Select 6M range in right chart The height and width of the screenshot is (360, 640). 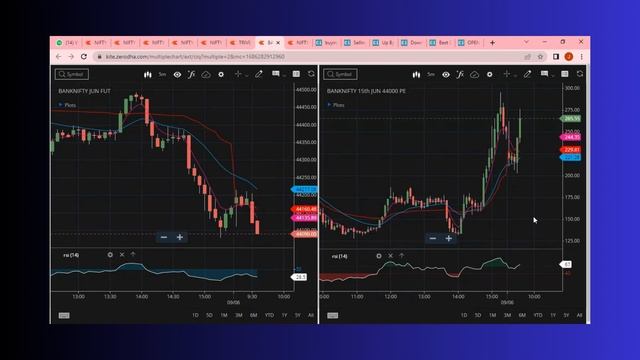[x=522, y=315]
